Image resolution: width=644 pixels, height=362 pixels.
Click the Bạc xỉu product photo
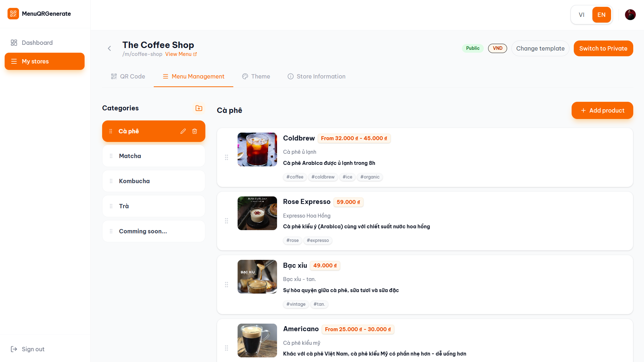pos(257,277)
